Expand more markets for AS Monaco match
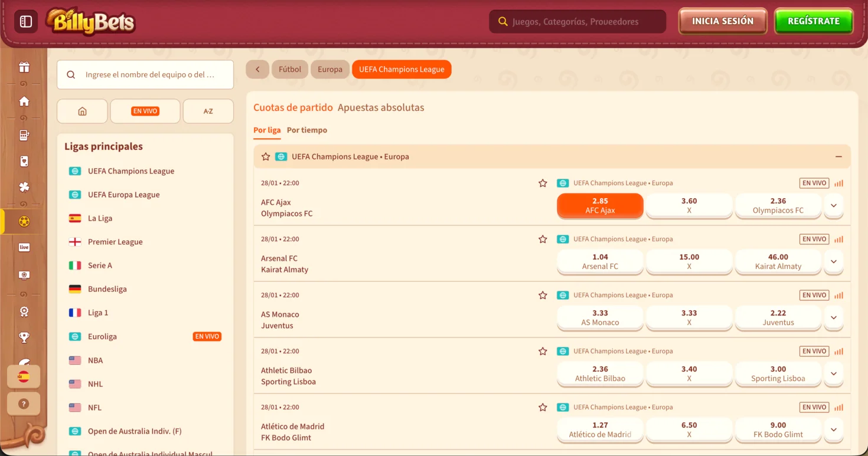 834,318
